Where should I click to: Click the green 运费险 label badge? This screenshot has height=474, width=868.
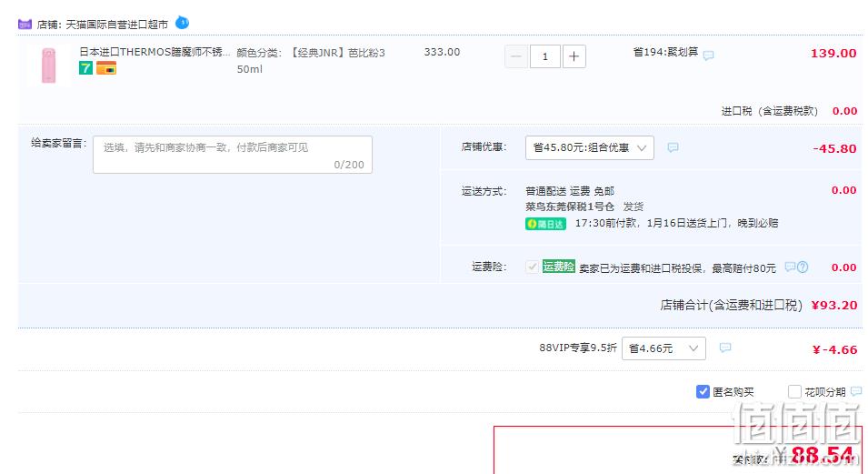pos(559,267)
